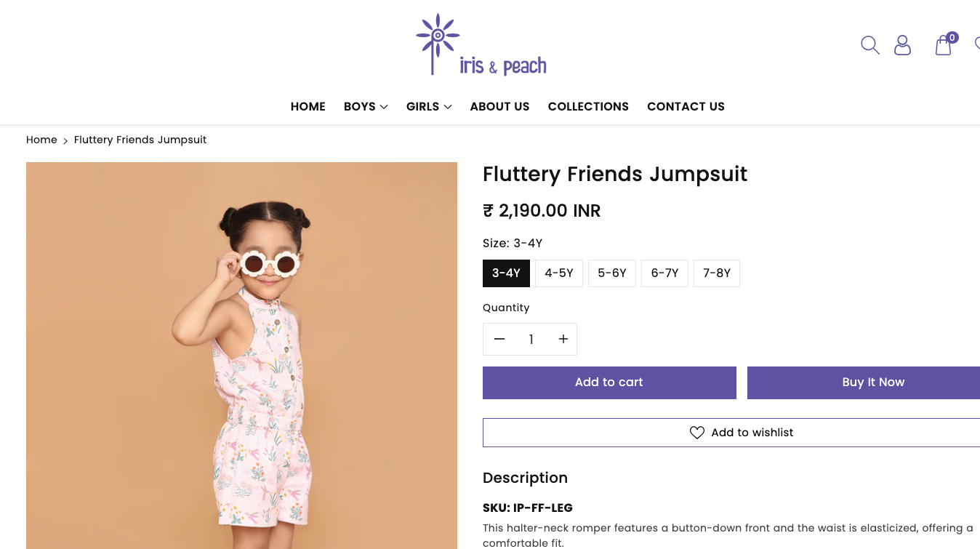Open the CONTACT US page
980x549 pixels.
click(x=686, y=106)
